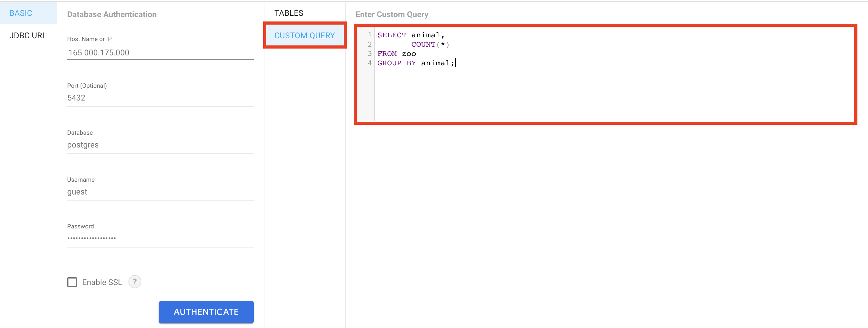Click the Enable SSL label text
The width and height of the screenshot is (868, 328).
point(102,282)
